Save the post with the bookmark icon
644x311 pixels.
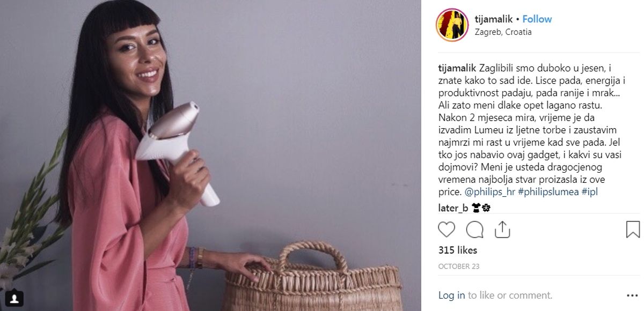tap(633, 229)
